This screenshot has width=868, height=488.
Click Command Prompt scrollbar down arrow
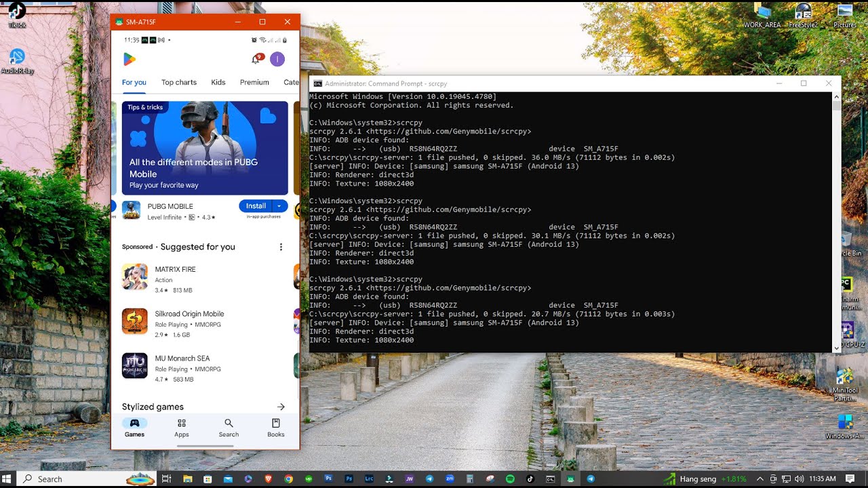(x=836, y=348)
